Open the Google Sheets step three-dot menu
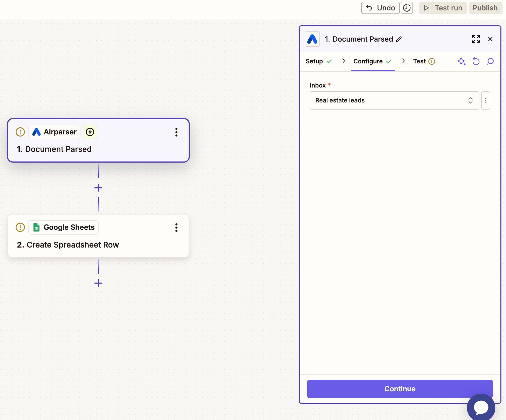The height and width of the screenshot is (420, 506). click(176, 228)
